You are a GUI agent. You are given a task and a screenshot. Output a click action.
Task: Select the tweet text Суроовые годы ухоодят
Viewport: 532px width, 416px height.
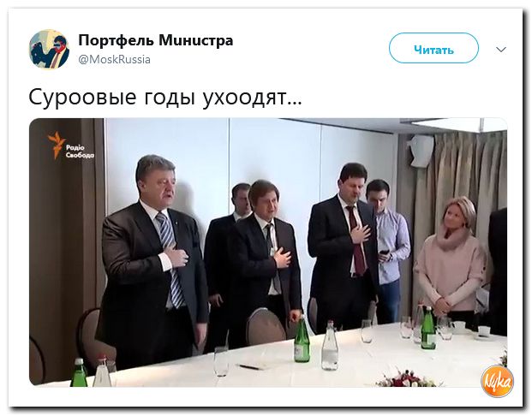tap(165, 98)
